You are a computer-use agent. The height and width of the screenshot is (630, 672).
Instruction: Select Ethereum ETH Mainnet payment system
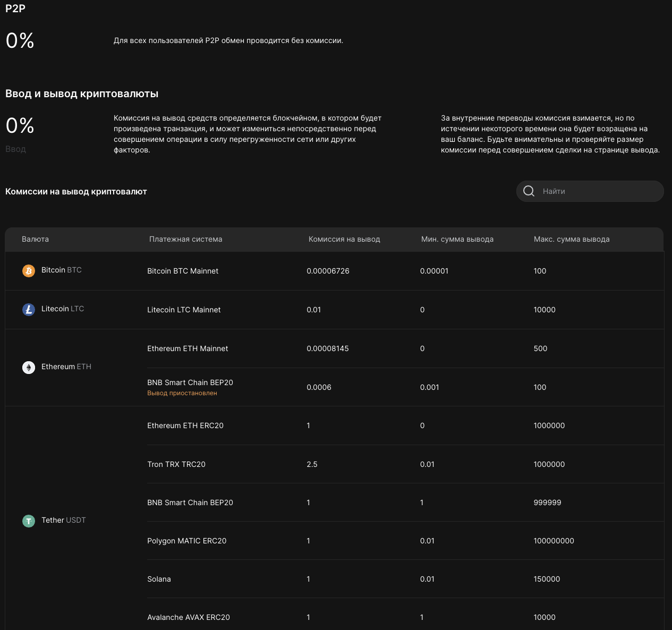click(188, 348)
